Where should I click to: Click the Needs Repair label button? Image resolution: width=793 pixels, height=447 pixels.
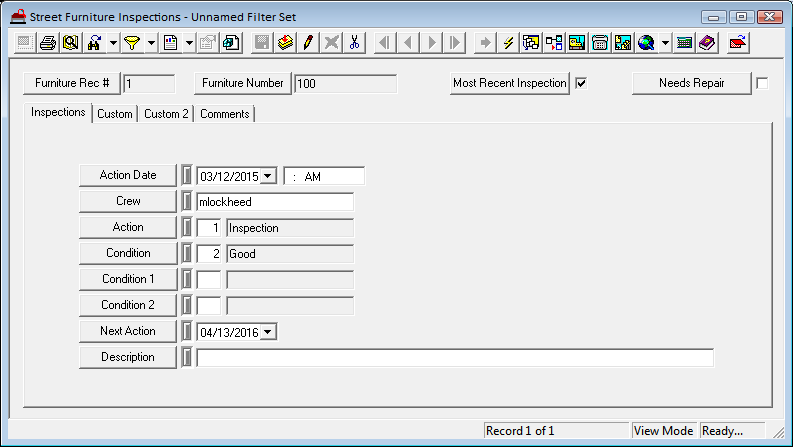[x=692, y=83]
